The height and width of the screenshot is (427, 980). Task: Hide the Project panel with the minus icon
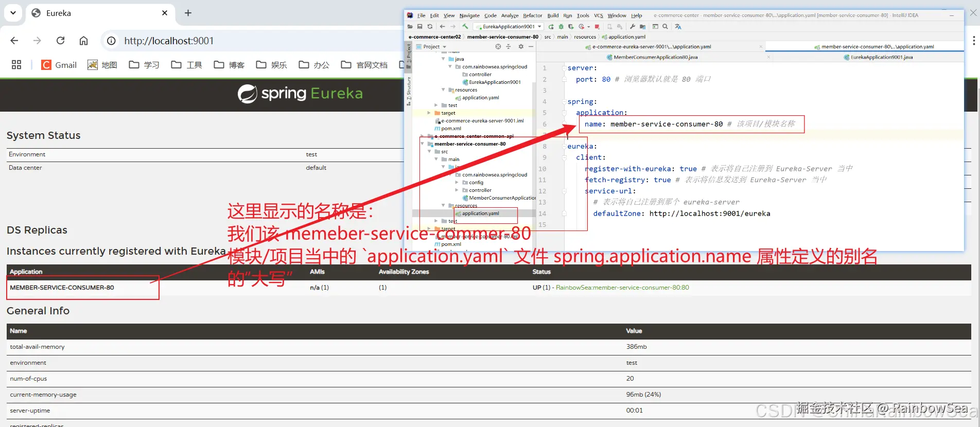pyautogui.click(x=531, y=46)
